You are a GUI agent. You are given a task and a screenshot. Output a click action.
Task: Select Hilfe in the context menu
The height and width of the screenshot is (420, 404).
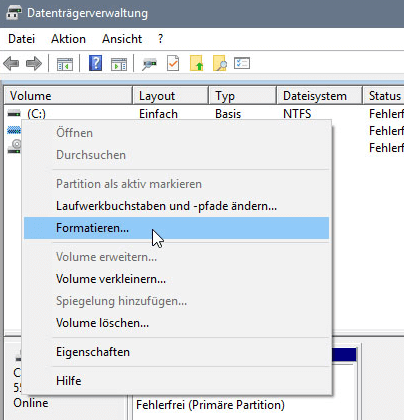tap(176, 381)
